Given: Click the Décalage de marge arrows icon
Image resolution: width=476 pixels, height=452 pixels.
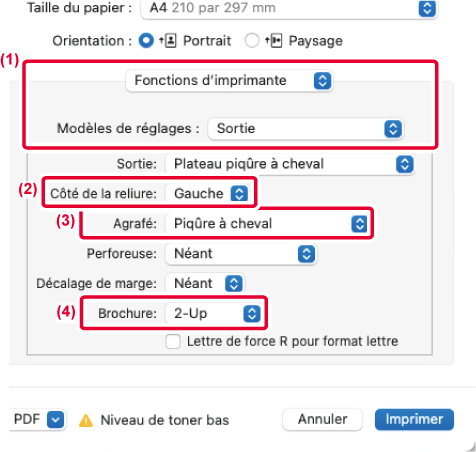Looking at the screenshot, I should [x=234, y=284].
